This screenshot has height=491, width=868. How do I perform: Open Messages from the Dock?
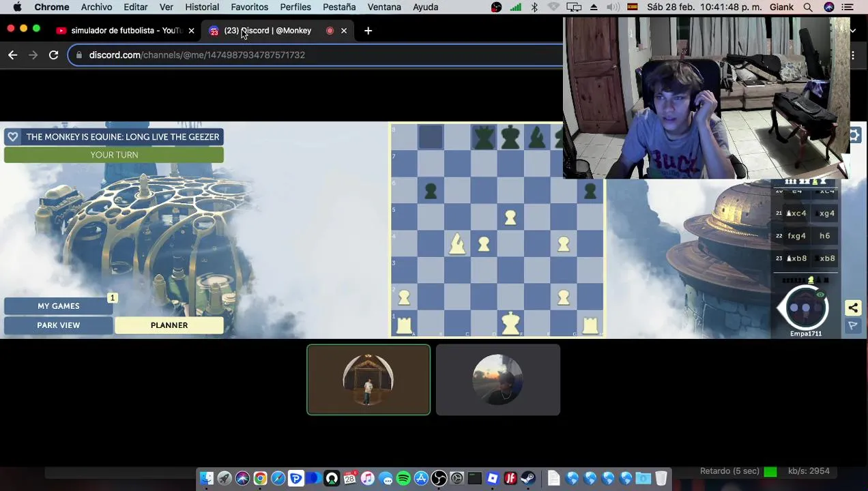point(386,479)
